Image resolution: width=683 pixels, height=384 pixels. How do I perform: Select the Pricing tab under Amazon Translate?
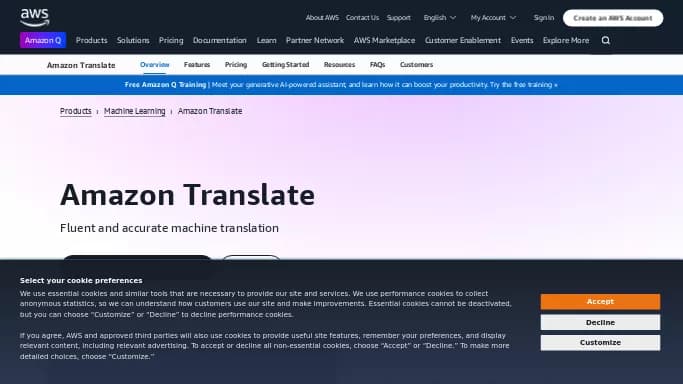[236, 65]
